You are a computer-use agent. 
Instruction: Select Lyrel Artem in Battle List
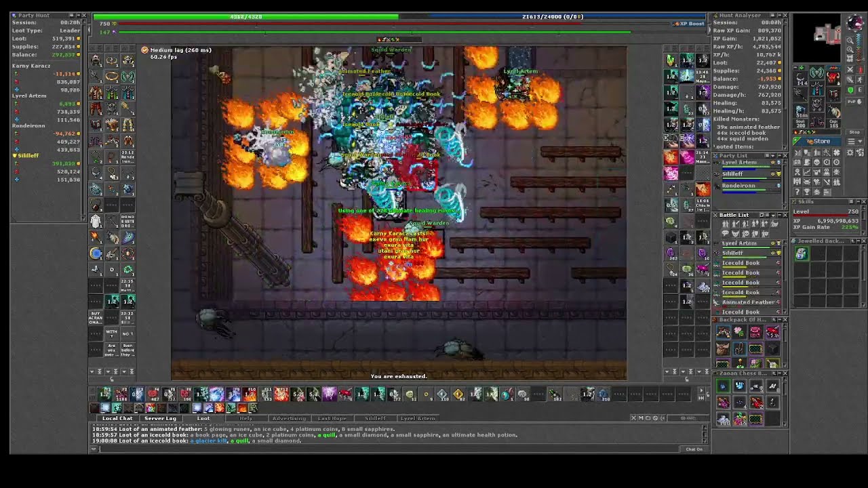747,244
